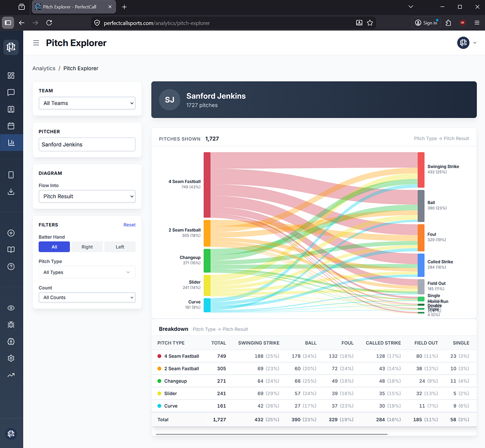Reset the pitch filters
The image size is (485, 448).
tap(130, 224)
